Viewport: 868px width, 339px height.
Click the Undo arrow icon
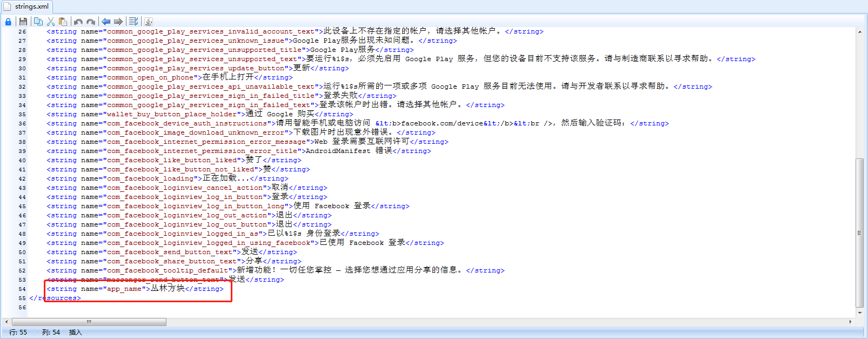click(x=78, y=22)
